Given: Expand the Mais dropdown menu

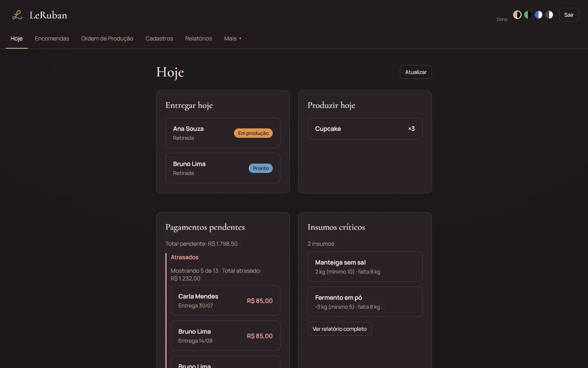Looking at the screenshot, I should (233, 38).
